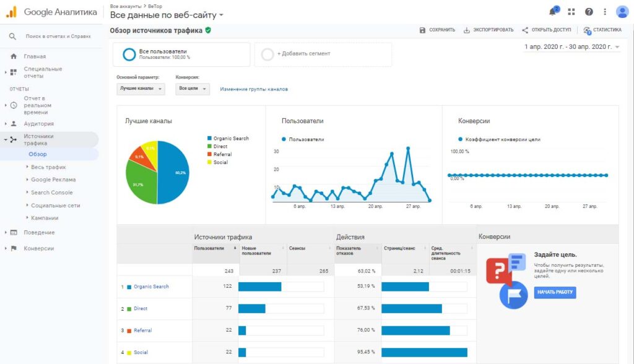Click the ЭКСПОРТИРОВАТЬ label
The width and height of the screenshot is (634, 364).
[x=493, y=30]
